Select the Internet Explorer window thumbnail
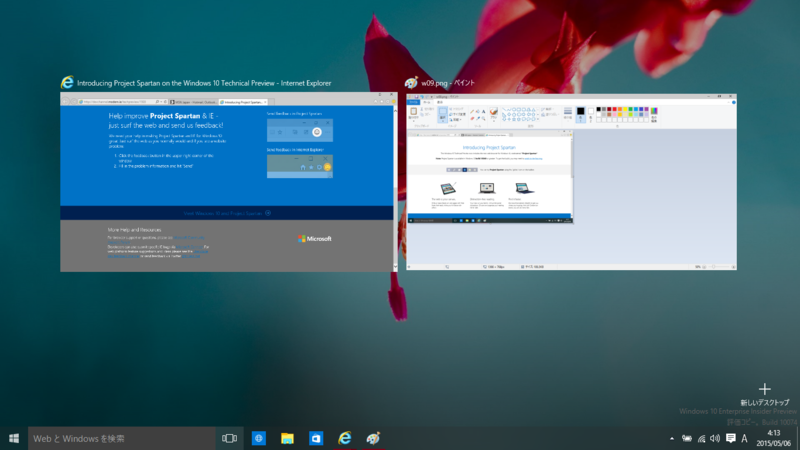800x450 pixels. click(229, 182)
